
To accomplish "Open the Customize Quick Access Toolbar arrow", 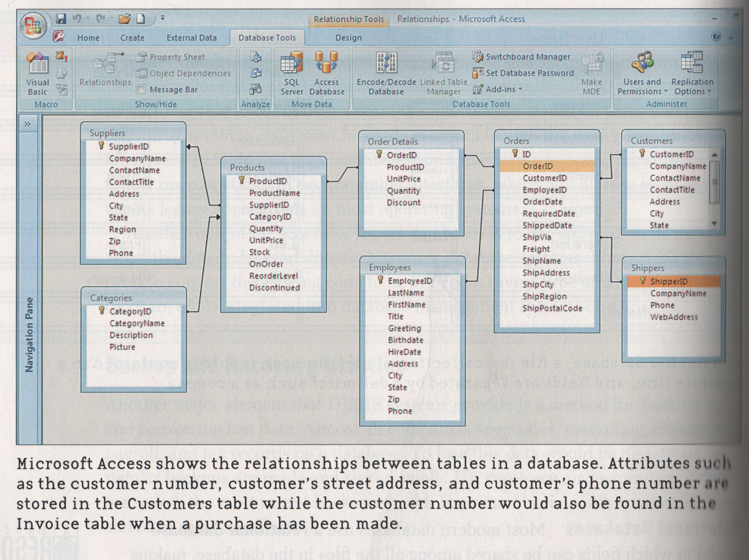I will pyautogui.click(x=163, y=18).
